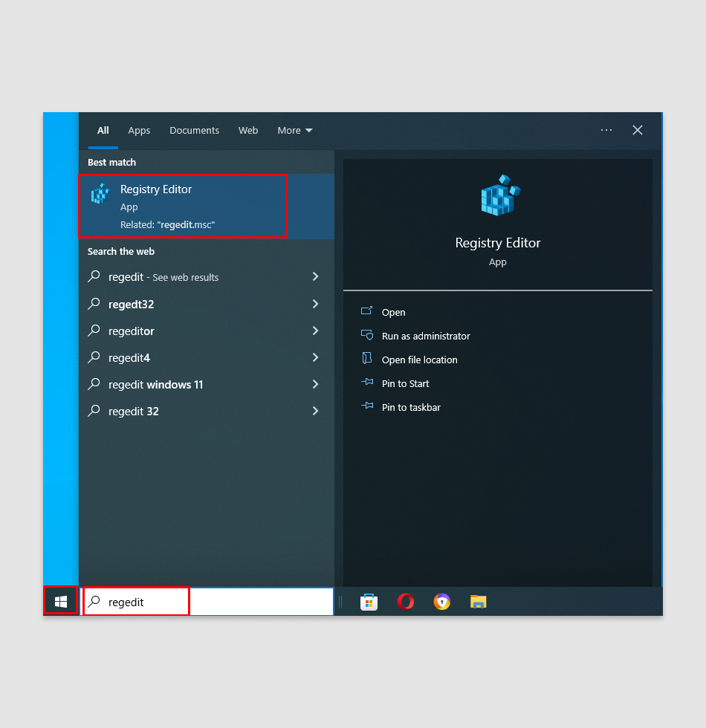Expand the More dropdown filter
The image size is (706, 728).
tap(295, 131)
